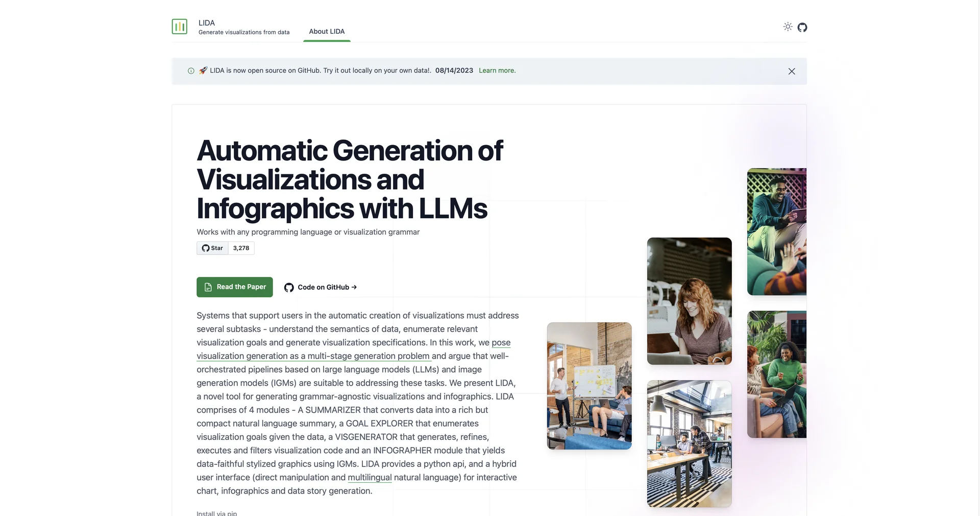This screenshot has height=516, width=980.
Task: Click the multilingual underlined link
Action: click(370, 477)
